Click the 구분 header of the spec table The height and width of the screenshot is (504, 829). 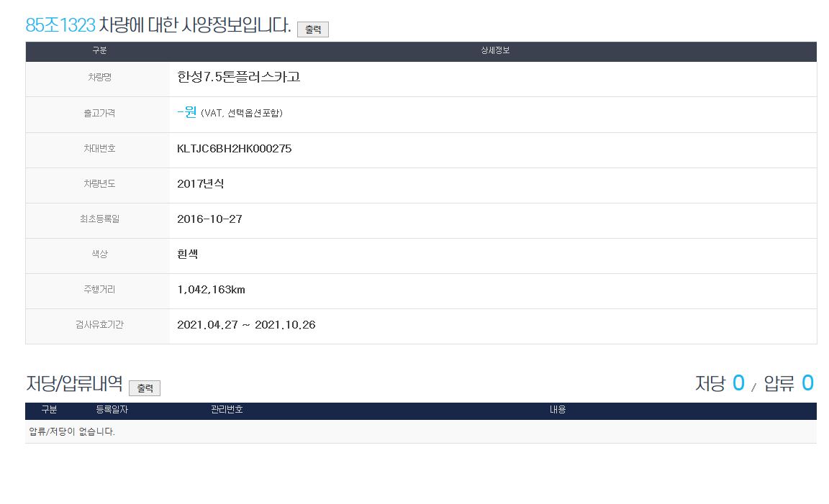click(x=99, y=51)
